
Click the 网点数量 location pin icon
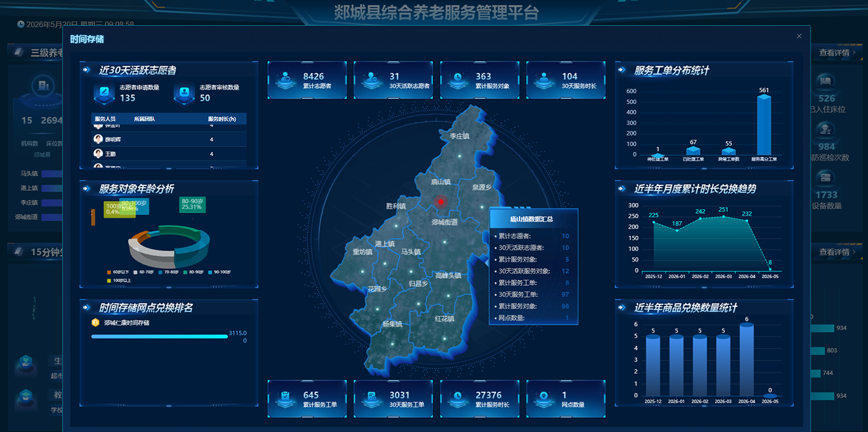pos(544,399)
